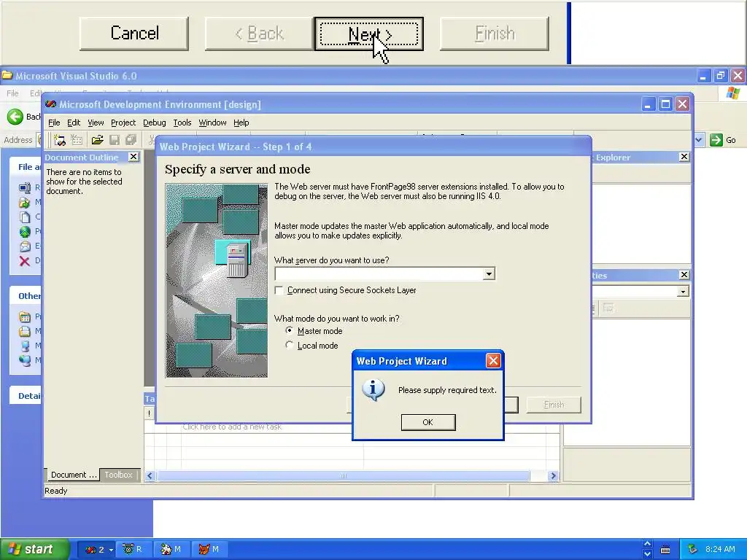The height and width of the screenshot is (560, 747).
Task: Click the Open Project folder icon
Action: pos(98,139)
